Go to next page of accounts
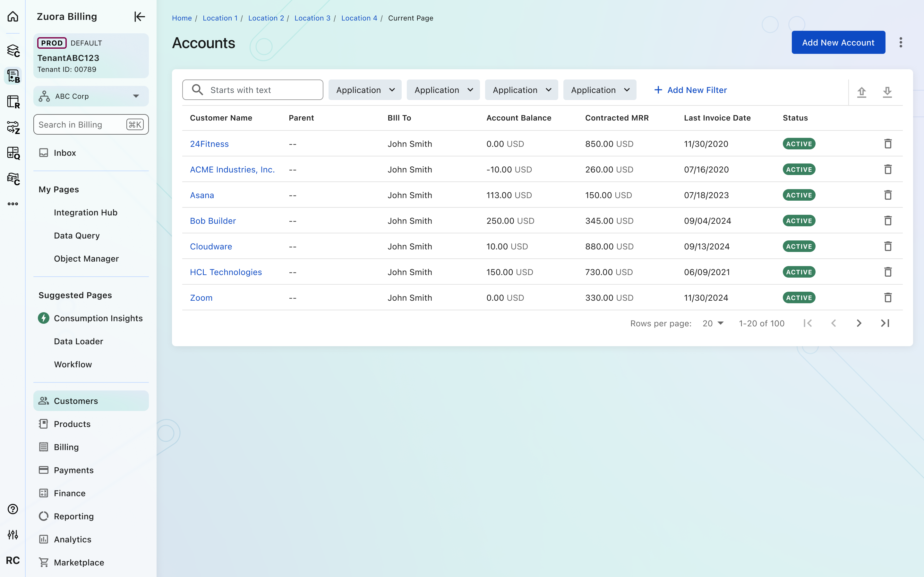Viewport: 924px width, 577px height. pyautogui.click(x=859, y=323)
